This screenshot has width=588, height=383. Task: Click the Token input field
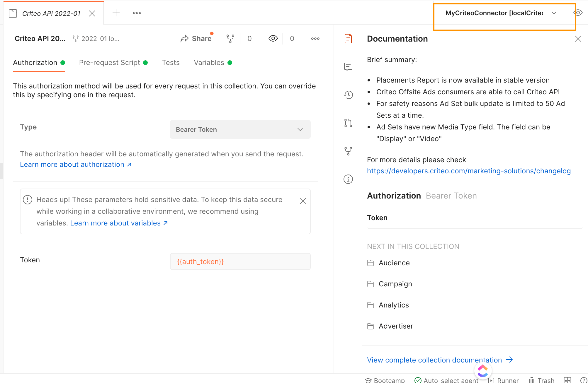[x=240, y=261]
